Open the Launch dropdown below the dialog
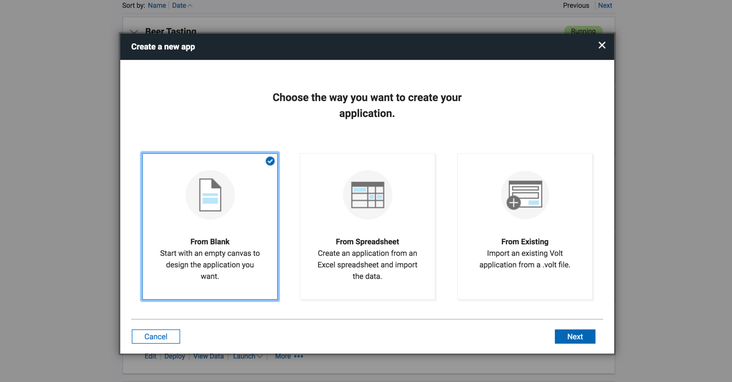This screenshot has height=382, width=732. (x=247, y=356)
